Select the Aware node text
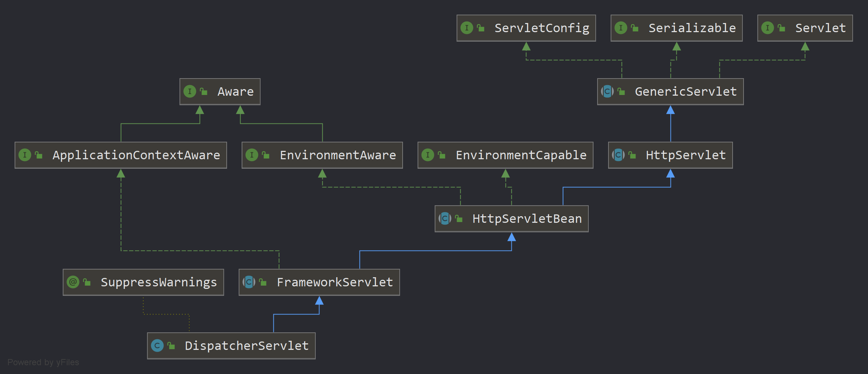 click(x=235, y=92)
